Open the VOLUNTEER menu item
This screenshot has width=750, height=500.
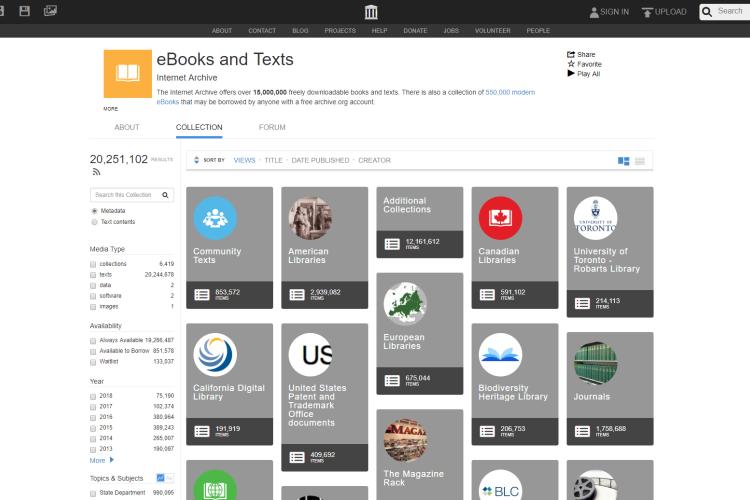493,31
